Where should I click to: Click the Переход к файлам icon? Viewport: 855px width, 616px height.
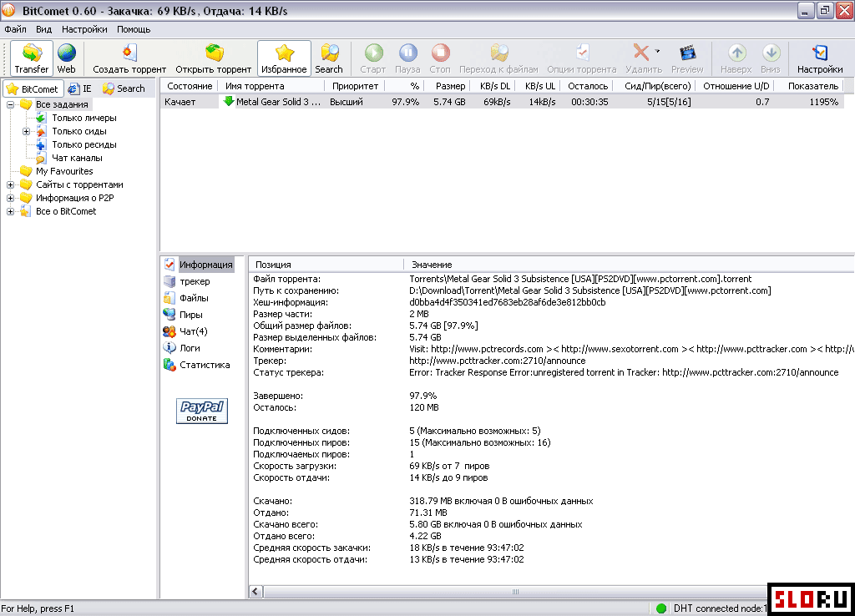(499, 53)
